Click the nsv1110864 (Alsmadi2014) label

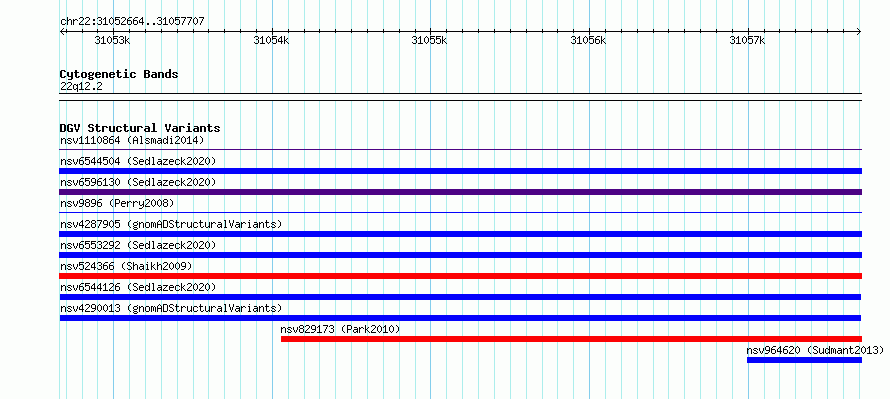click(x=132, y=140)
